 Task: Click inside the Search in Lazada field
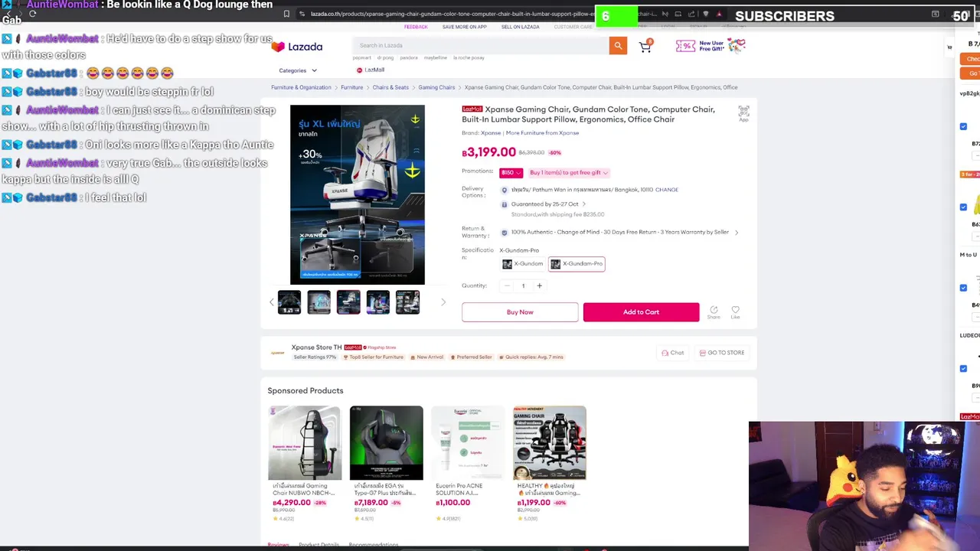pyautogui.click(x=482, y=46)
